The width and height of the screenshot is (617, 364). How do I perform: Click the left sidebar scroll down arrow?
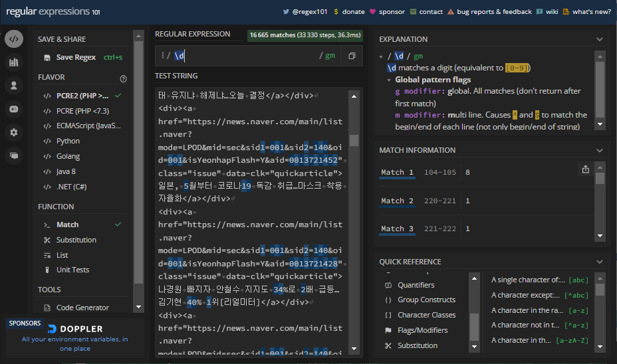pos(138,307)
